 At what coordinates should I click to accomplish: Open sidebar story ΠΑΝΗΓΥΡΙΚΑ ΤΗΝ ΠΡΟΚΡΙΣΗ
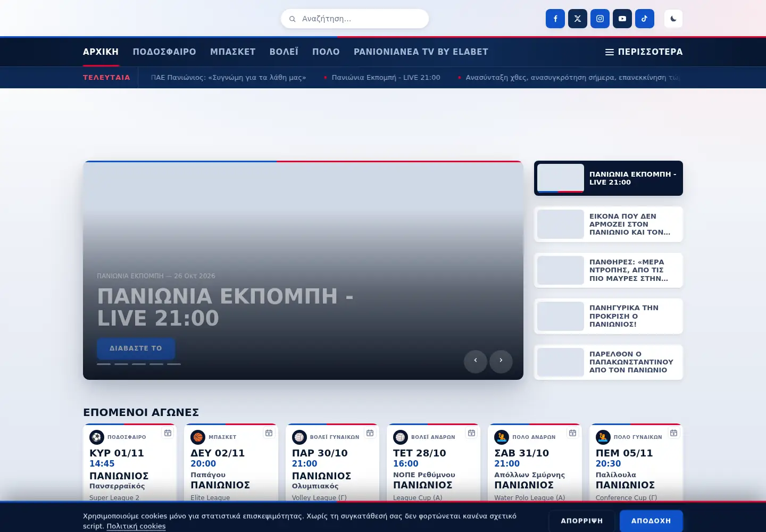tap(609, 316)
